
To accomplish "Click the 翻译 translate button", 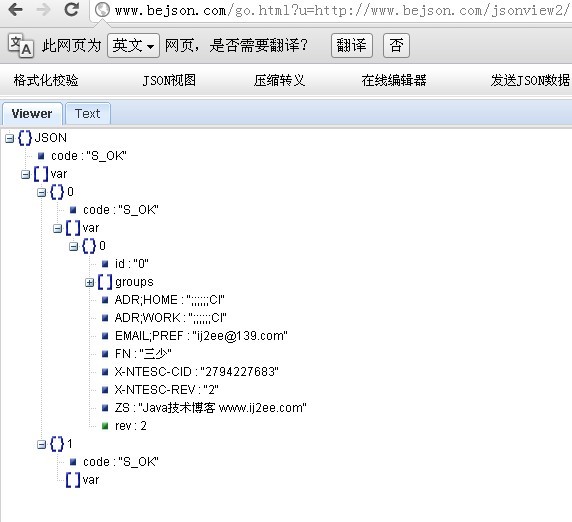I will click(352, 46).
